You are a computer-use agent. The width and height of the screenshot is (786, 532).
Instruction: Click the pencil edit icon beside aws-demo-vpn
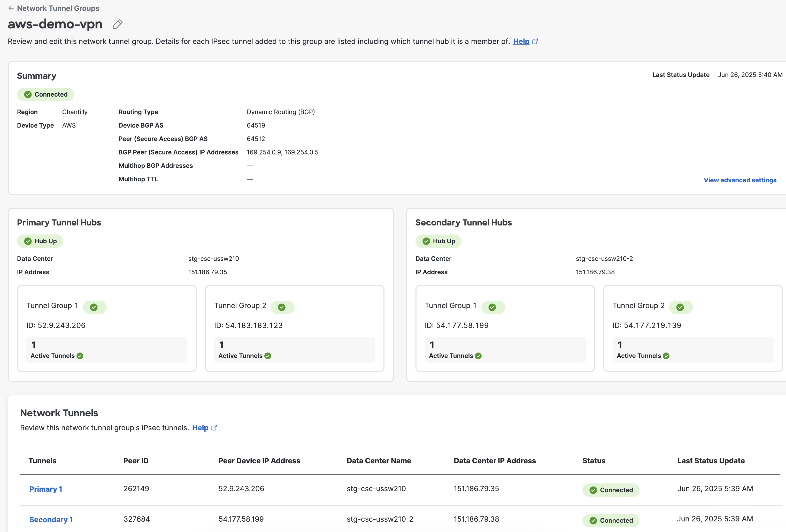[x=117, y=24]
